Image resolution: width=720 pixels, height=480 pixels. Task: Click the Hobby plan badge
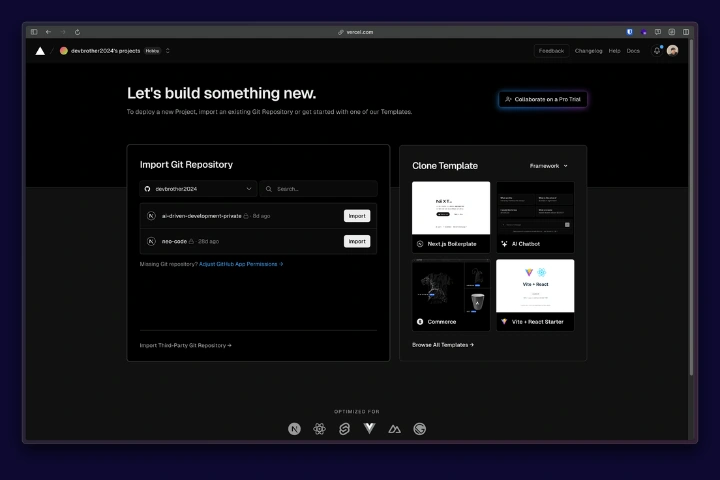(152, 51)
